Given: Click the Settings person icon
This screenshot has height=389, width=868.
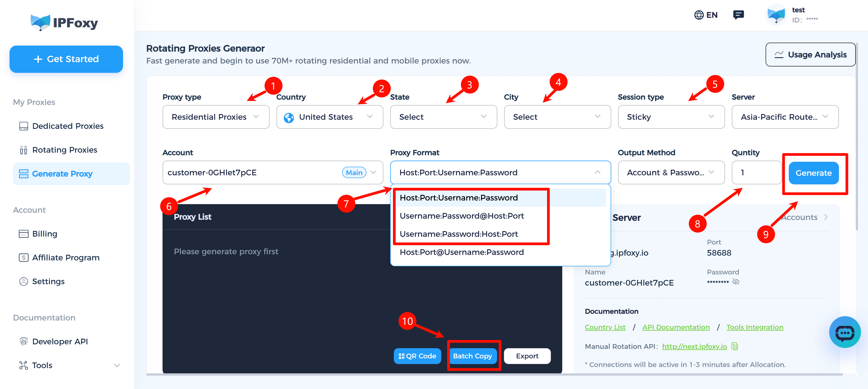Looking at the screenshot, I should pyautogui.click(x=24, y=281).
